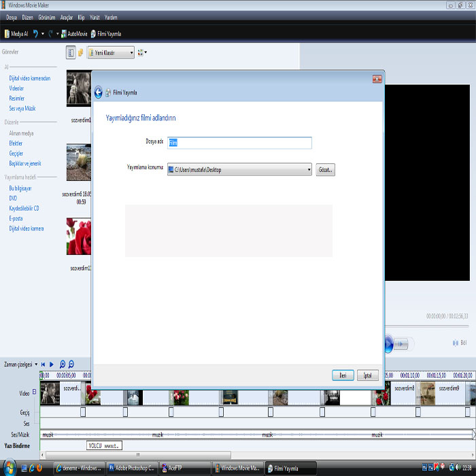Zoom out on the timeline
The width and height of the screenshot is (476, 476).
[x=71, y=364]
